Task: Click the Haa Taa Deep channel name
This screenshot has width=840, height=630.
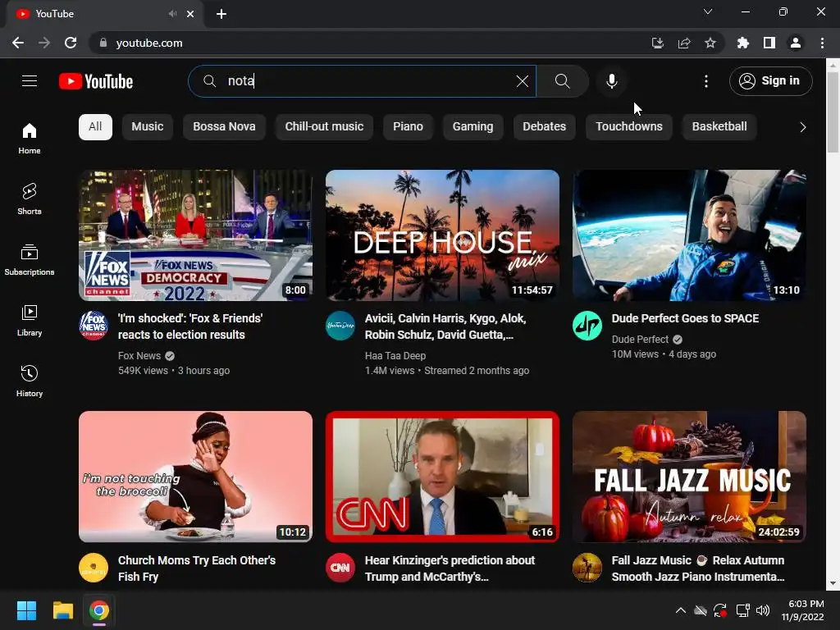Action: (x=395, y=356)
